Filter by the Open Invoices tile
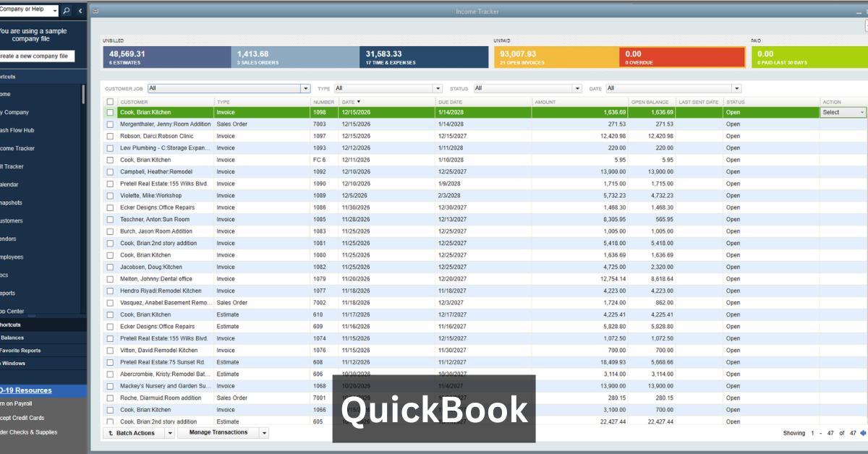This screenshot has width=868, height=454. [x=556, y=58]
